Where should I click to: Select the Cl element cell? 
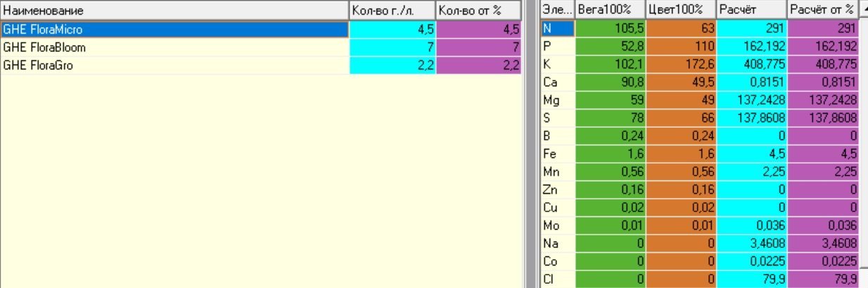(557, 280)
